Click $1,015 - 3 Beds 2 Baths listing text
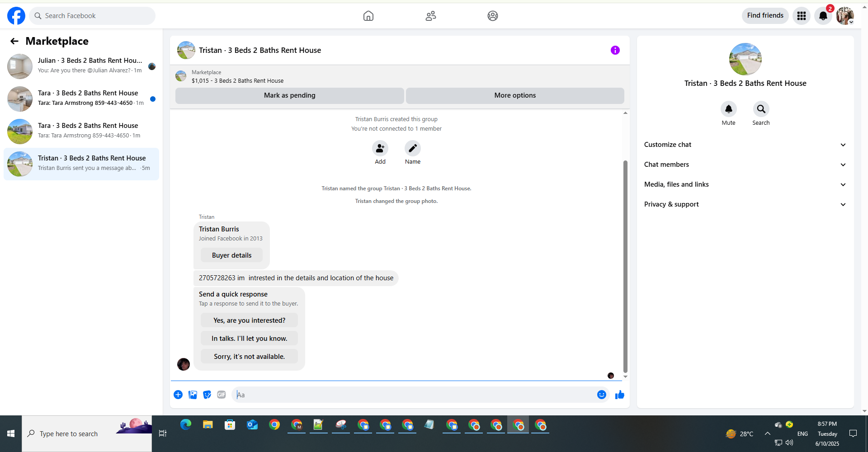 (x=238, y=81)
